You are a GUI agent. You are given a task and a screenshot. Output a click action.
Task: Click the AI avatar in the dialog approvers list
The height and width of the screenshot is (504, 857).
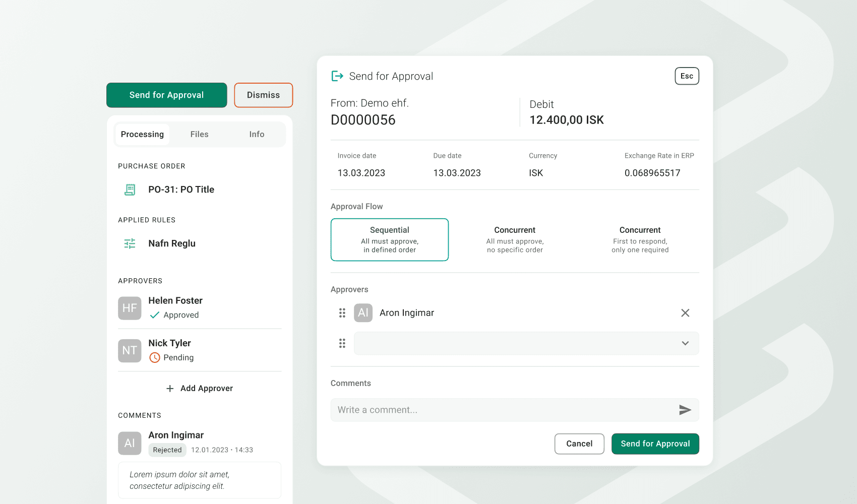pyautogui.click(x=363, y=313)
